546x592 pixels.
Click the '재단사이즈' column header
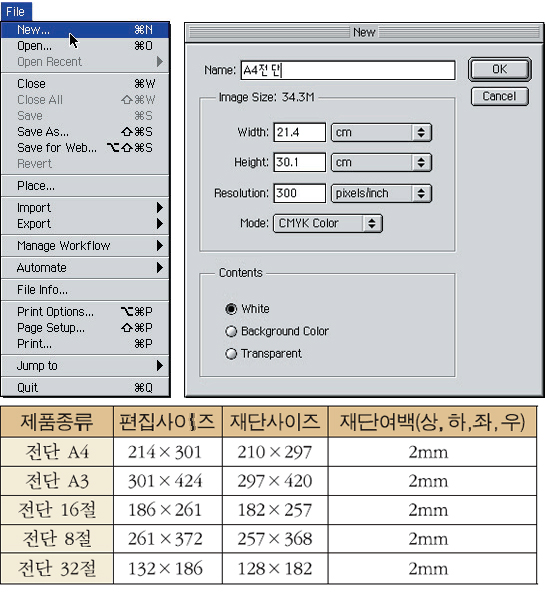275,422
